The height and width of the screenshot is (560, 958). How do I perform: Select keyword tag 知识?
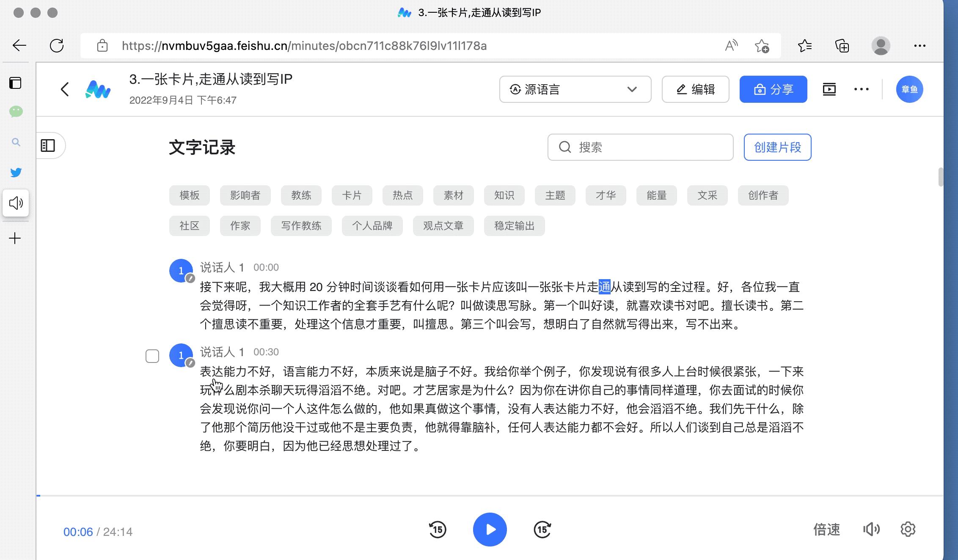(504, 195)
